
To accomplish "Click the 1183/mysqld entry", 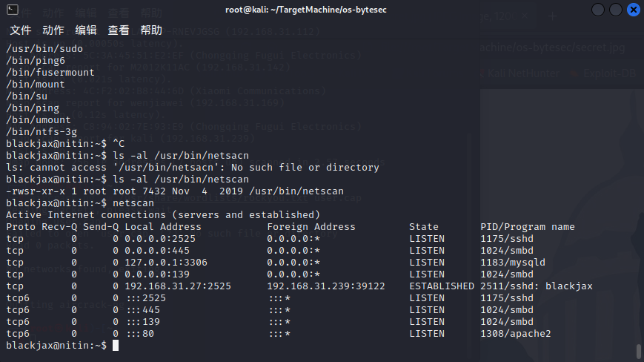I will [513, 263].
